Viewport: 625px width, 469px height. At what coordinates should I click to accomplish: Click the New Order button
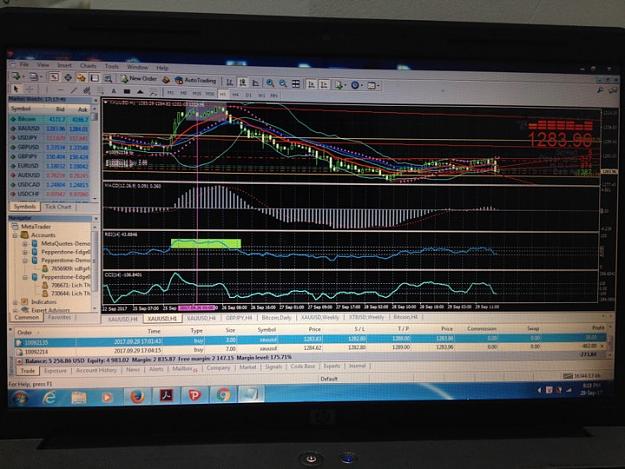139,79
